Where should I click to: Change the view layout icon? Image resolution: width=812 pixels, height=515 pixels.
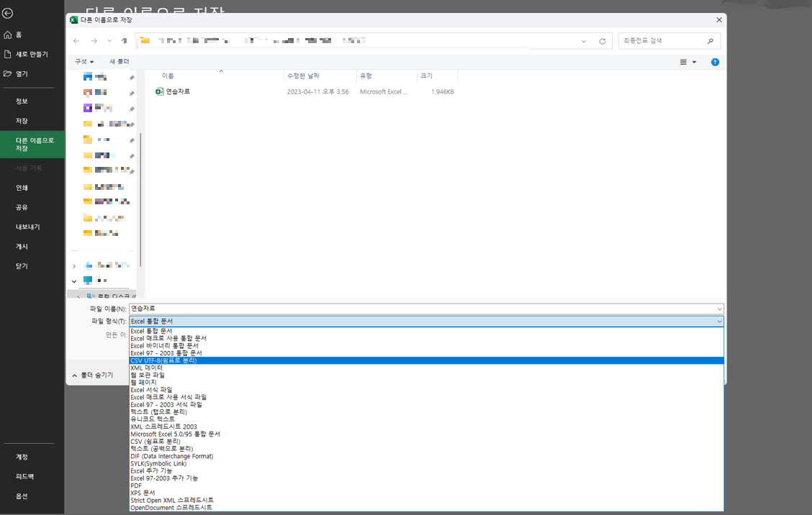point(683,62)
